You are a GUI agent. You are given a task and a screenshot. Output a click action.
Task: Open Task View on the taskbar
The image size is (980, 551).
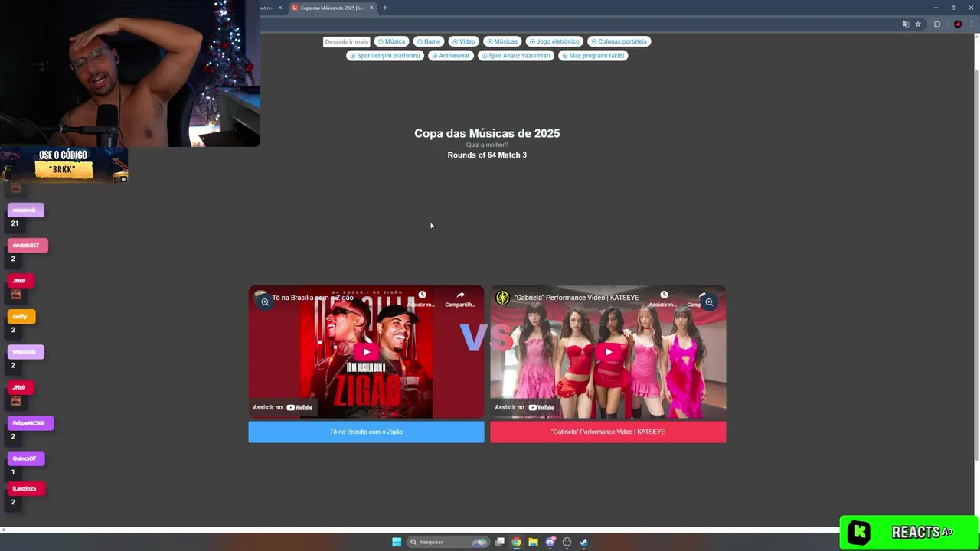[500, 542]
